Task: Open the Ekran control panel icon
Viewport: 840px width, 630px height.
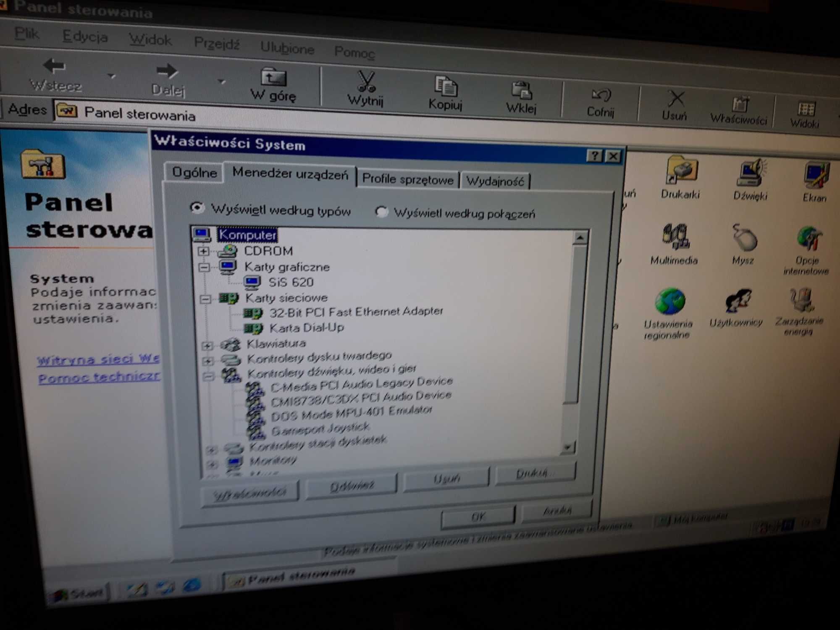Action: pos(816,176)
